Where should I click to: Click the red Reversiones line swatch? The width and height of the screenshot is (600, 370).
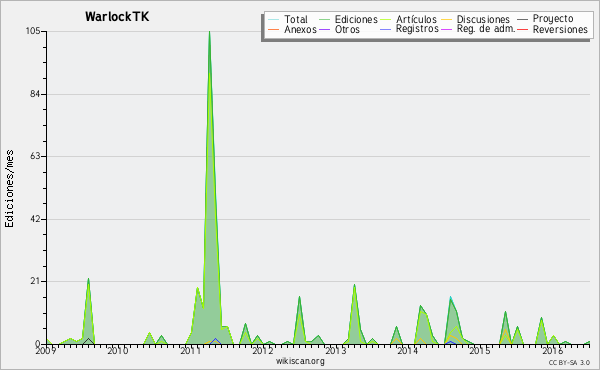point(523,29)
